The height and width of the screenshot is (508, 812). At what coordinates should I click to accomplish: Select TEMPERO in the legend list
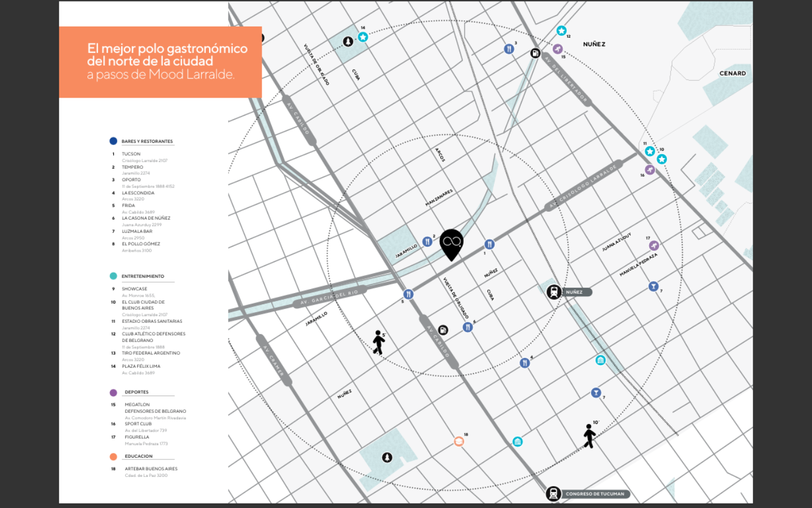pos(133,167)
